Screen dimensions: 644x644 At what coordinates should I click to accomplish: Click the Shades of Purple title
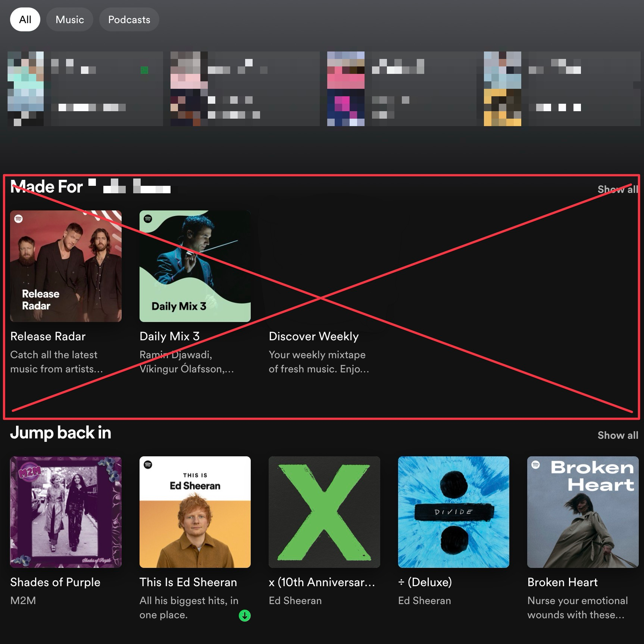coord(55,582)
